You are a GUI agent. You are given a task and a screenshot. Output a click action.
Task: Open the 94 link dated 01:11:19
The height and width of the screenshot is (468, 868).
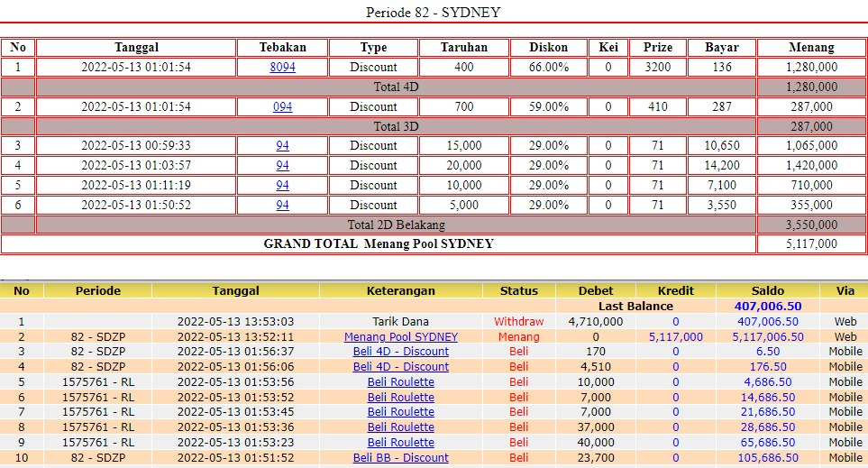coord(282,186)
